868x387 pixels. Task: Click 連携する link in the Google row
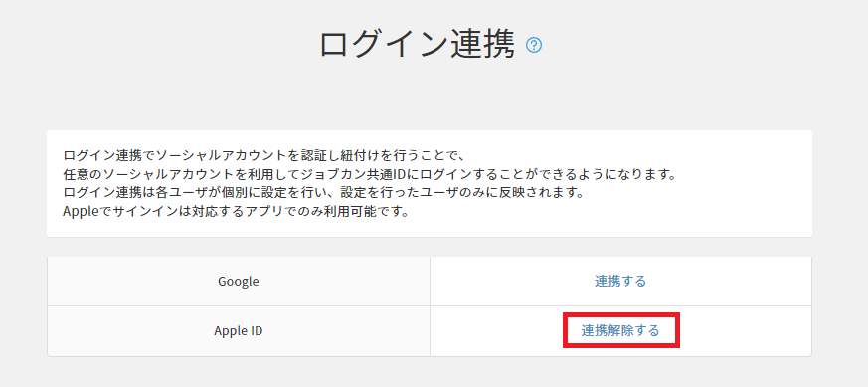(620, 281)
